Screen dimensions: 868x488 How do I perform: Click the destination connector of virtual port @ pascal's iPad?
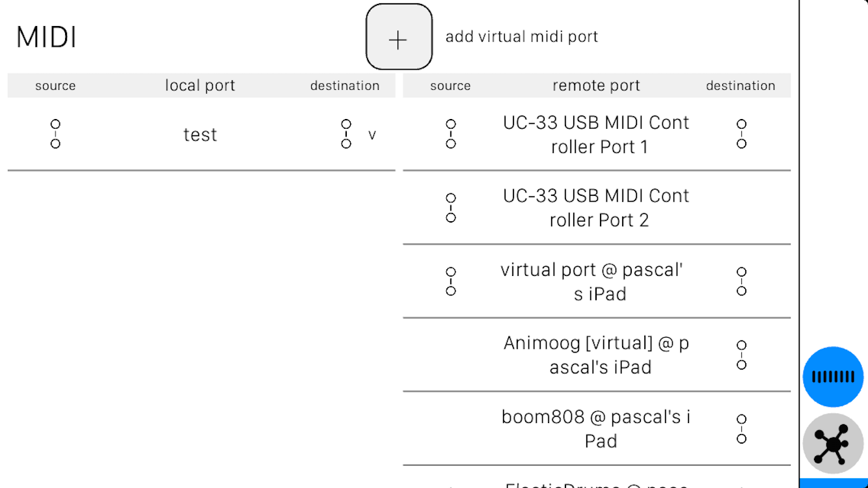(x=741, y=280)
